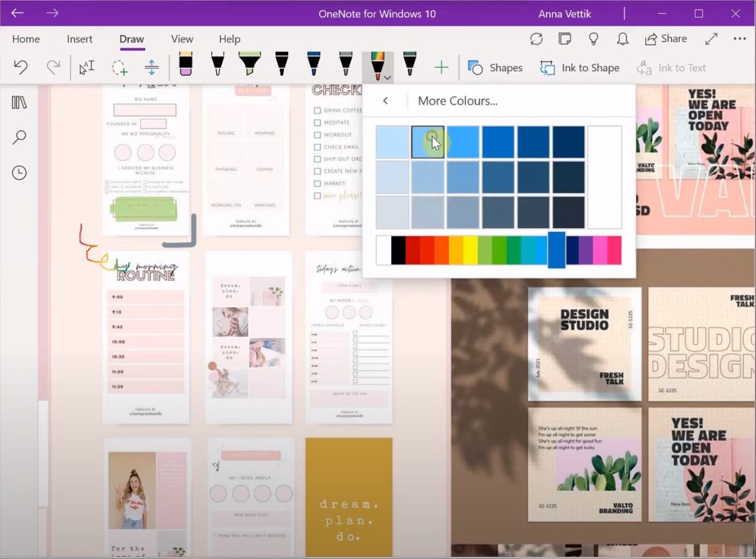
Task: Choose the highlighted sky blue swatch under the cursor
Action: pos(428,142)
